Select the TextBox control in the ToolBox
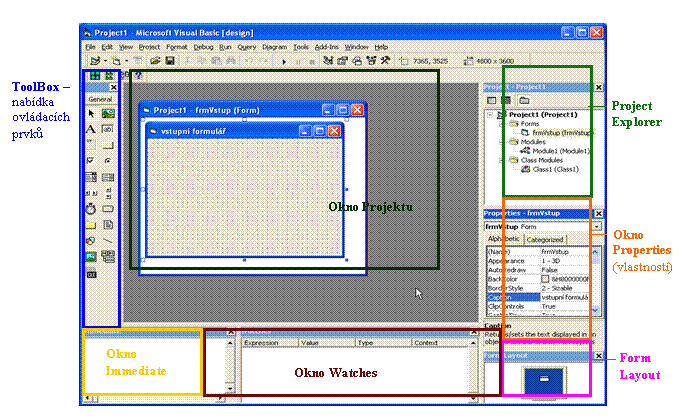The height and width of the screenshot is (420, 700). point(108,129)
